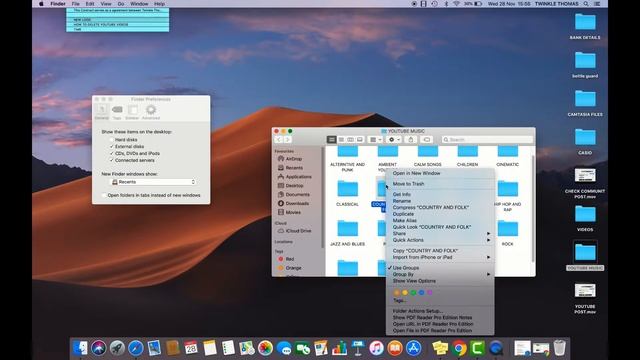This screenshot has width=640, height=360.
Task: Go back in YOUTUBE MUSIC window
Action: click(x=278, y=140)
